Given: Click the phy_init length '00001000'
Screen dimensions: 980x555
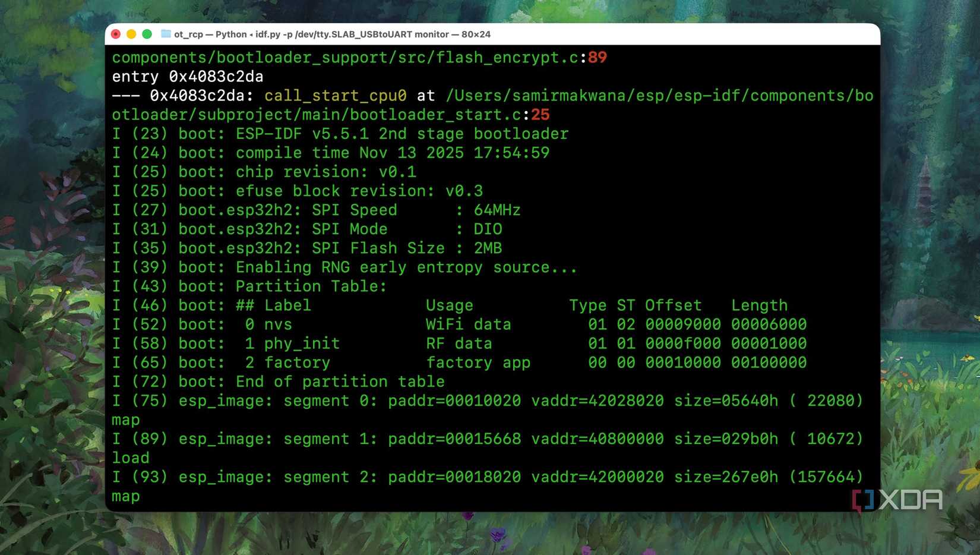Looking at the screenshot, I should pos(769,343).
